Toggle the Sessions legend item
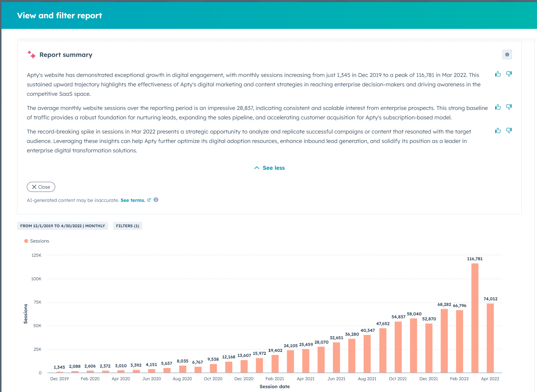537x392 pixels. tap(37, 241)
